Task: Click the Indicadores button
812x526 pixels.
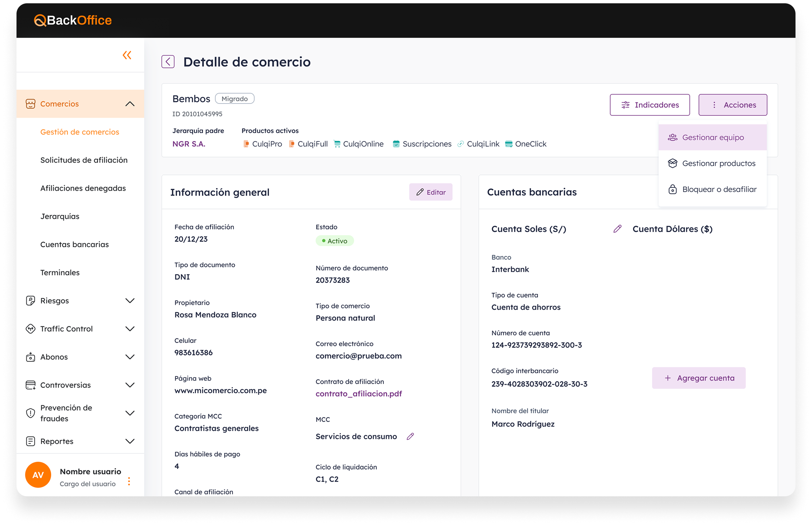Action: pos(650,105)
